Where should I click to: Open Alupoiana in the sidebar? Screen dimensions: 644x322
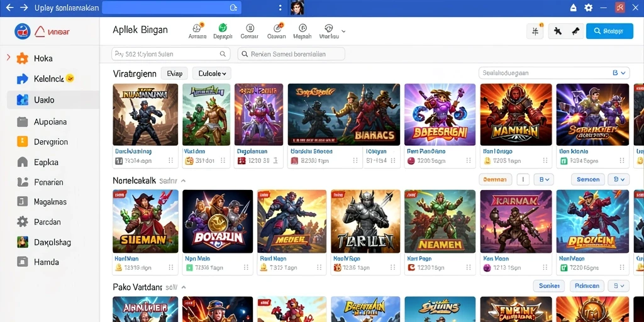[x=50, y=122]
